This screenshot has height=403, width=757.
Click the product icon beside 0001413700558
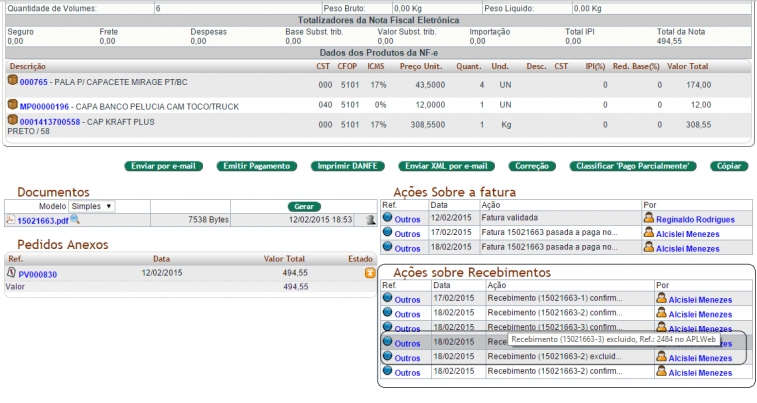[12, 121]
